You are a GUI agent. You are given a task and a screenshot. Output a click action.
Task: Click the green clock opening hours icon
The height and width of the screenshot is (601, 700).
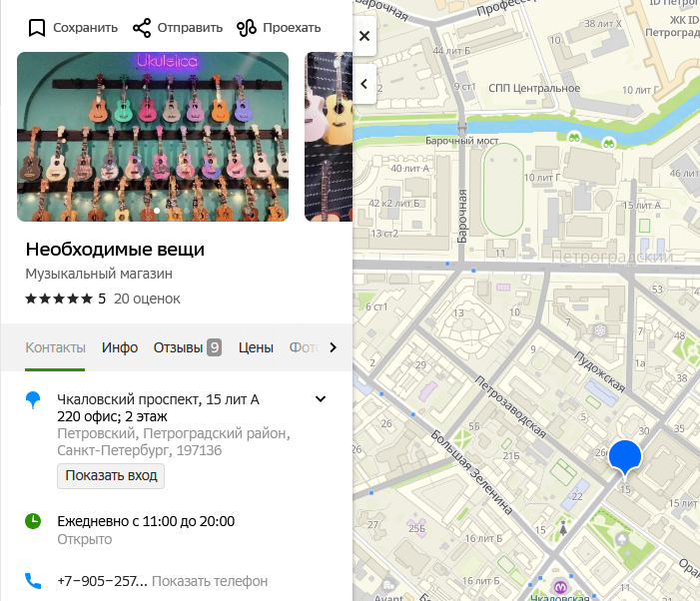pyautogui.click(x=33, y=521)
